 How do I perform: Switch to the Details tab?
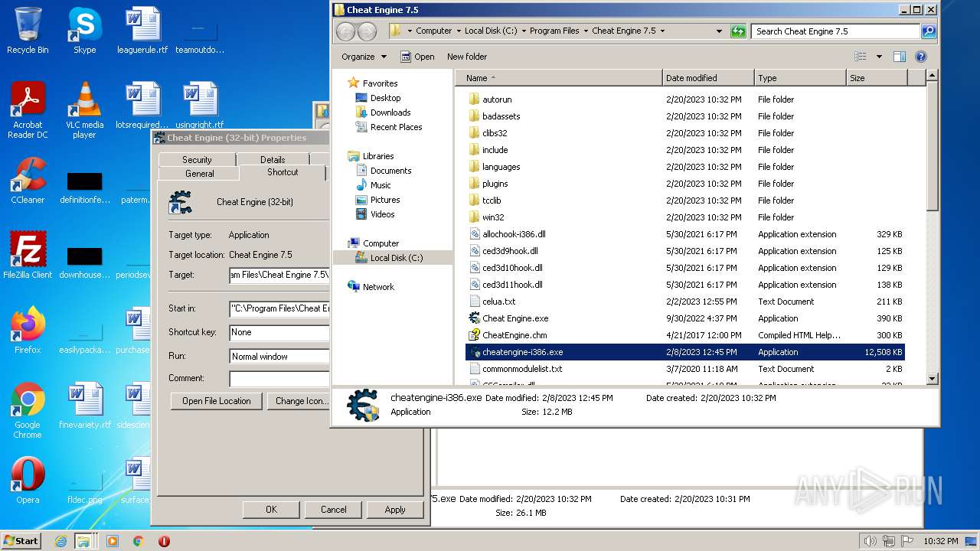tap(273, 160)
